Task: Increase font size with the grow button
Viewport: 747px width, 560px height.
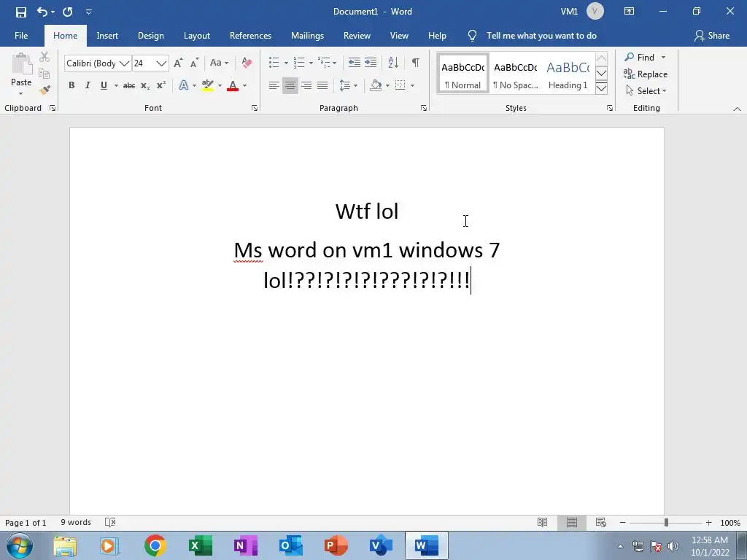Action: [x=178, y=63]
